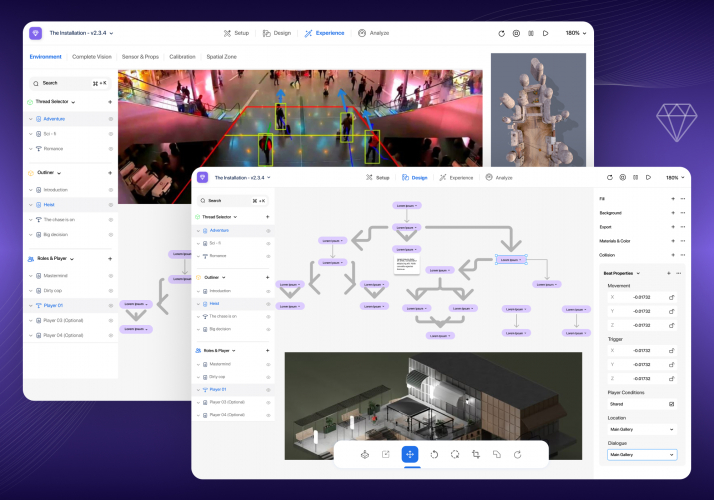Viewport: 714px width, 500px height.
Task: Click the refresh icon in the front window header
Action: [x=610, y=177]
